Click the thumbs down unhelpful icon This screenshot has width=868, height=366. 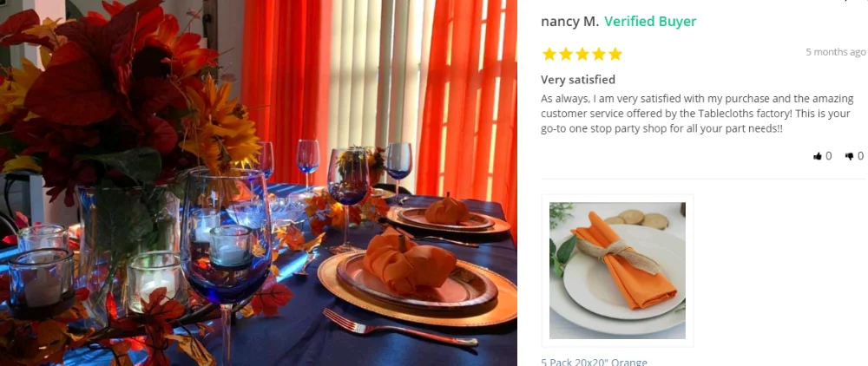[x=849, y=156]
